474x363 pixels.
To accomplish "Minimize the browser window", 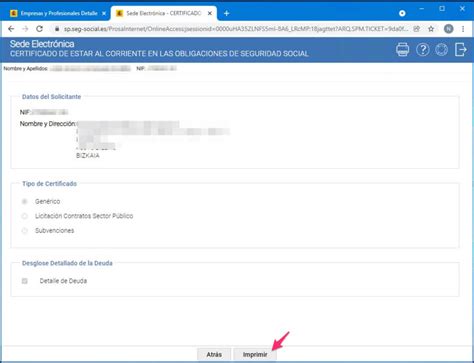I will (x=422, y=9).
